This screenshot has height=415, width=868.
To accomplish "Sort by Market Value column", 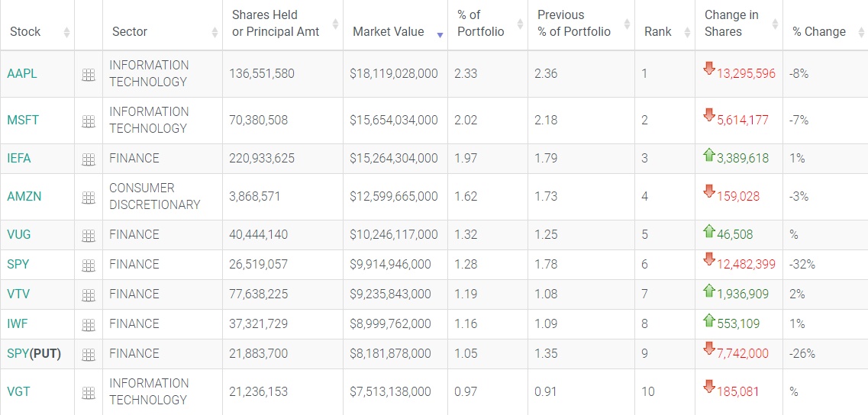I will click(x=388, y=32).
